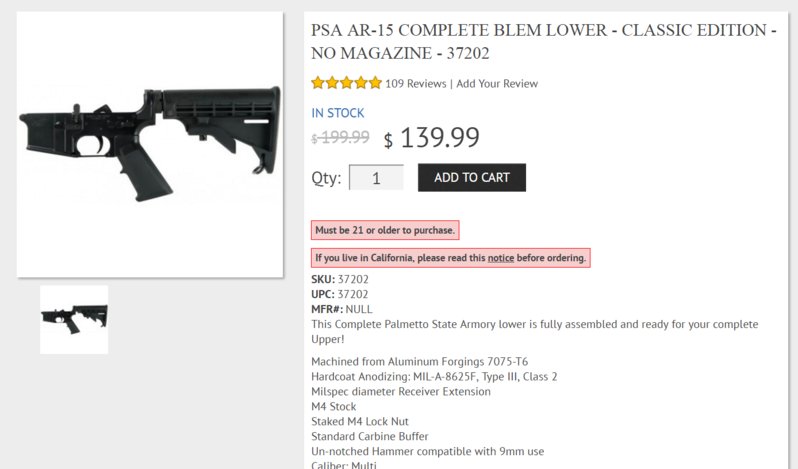Image resolution: width=798 pixels, height=469 pixels.
Task: Add the lower receiver to cart
Action: coord(472,178)
